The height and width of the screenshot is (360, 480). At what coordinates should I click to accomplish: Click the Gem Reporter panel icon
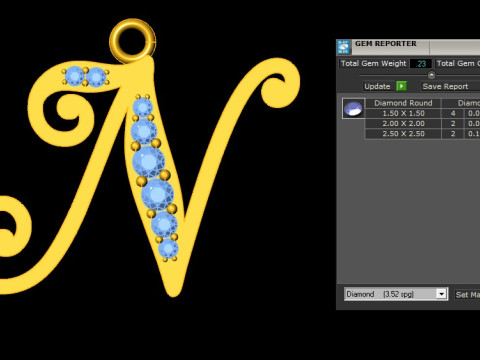[x=343, y=47]
